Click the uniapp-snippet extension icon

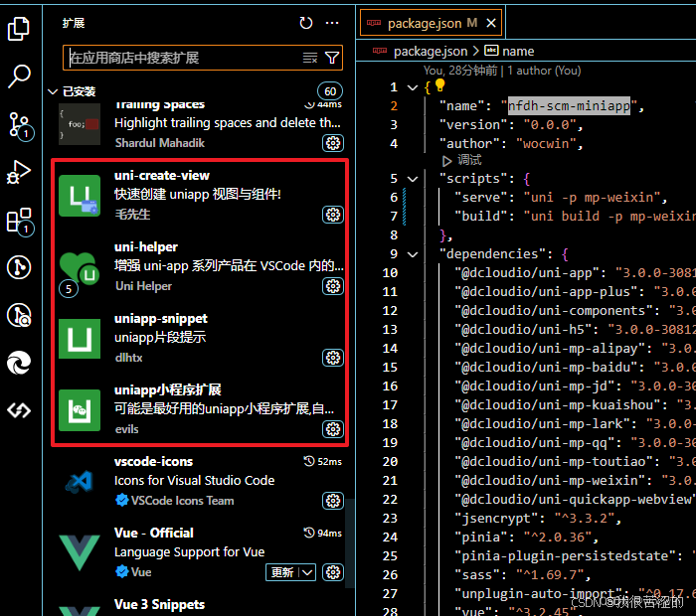pyautogui.click(x=80, y=339)
